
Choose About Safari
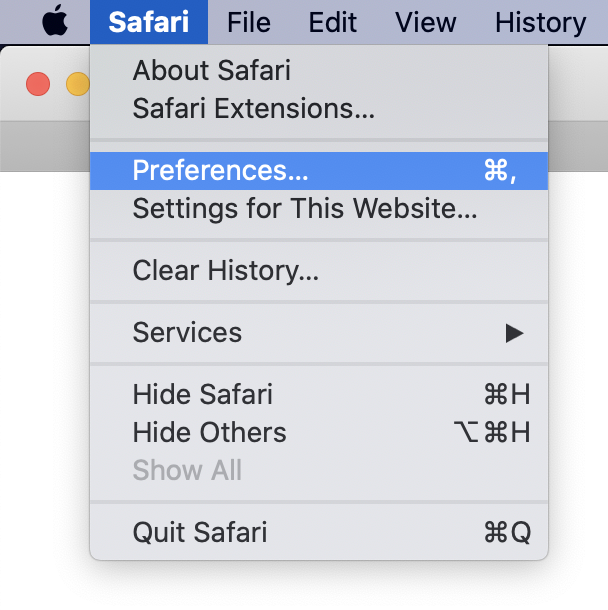[x=211, y=71]
